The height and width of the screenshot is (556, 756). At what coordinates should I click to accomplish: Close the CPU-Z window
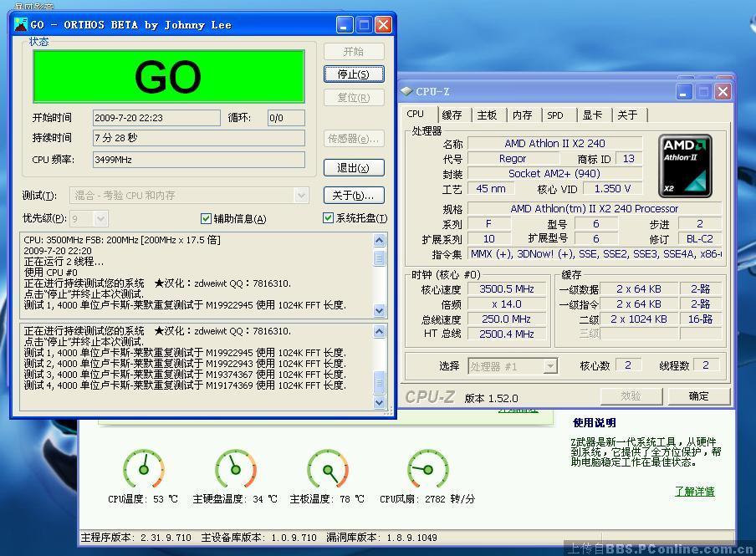tap(723, 91)
